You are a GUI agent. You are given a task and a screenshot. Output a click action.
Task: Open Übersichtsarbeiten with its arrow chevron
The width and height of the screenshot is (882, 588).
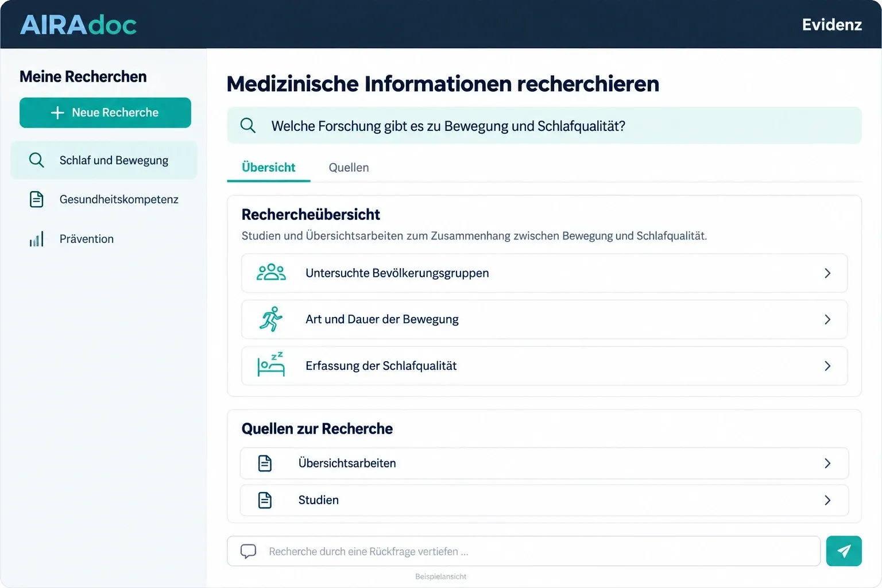[x=827, y=463]
